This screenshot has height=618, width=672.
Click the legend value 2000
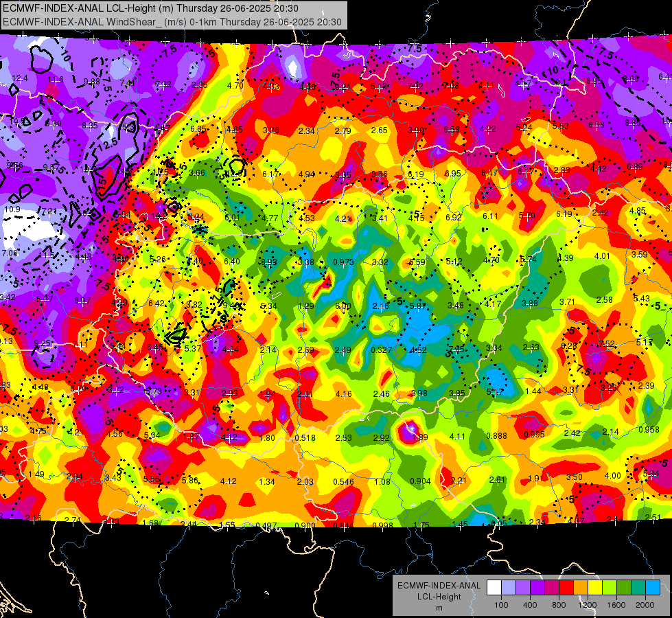tap(645, 605)
